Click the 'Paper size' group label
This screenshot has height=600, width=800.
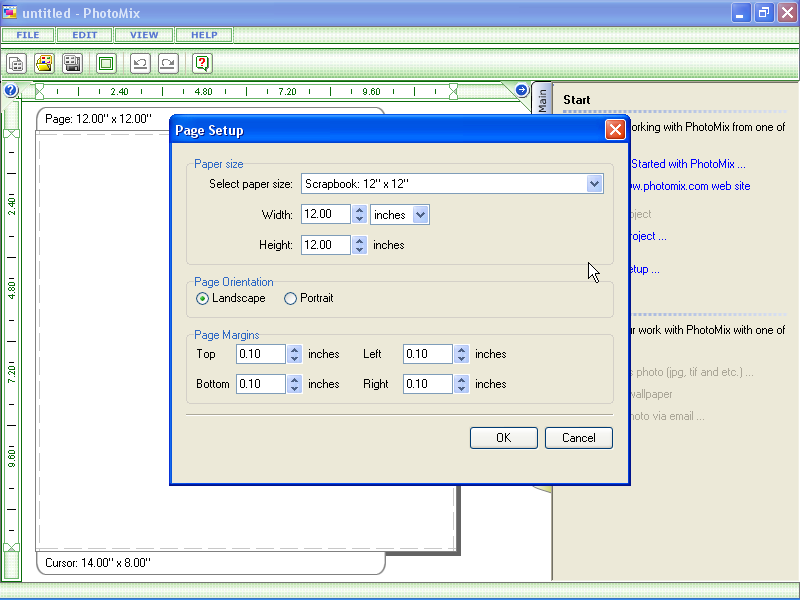click(x=219, y=164)
